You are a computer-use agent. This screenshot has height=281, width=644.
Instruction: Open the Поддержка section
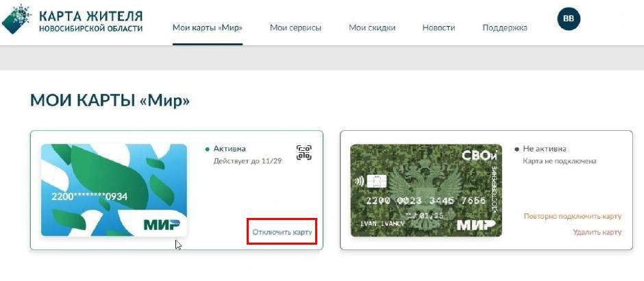click(505, 28)
